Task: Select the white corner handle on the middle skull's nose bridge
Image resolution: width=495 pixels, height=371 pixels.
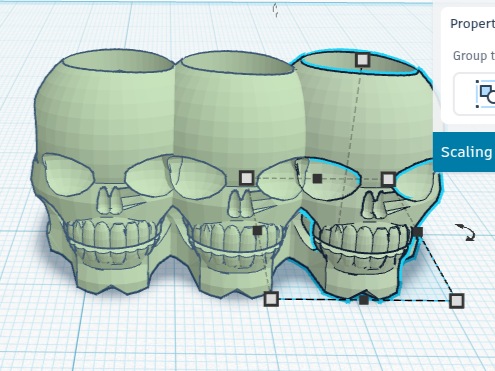Action: point(246,178)
